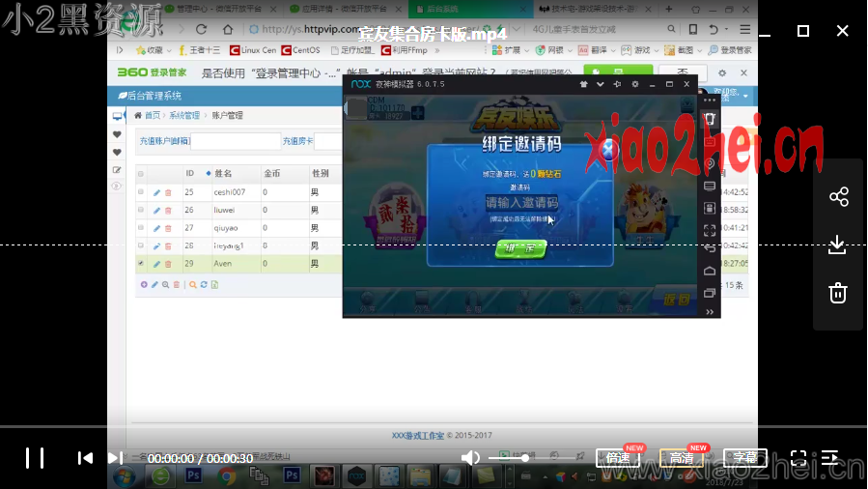
Task: Edit the Aven row with pencil
Action: tap(156, 264)
